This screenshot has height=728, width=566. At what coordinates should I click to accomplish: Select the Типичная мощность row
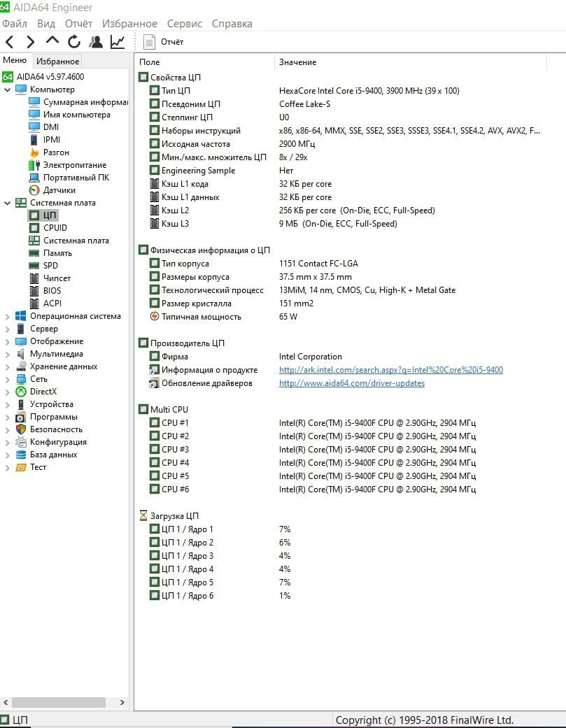point(223,317)
